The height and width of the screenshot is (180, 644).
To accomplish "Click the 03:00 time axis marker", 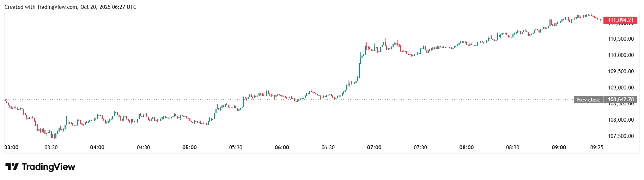I will (12, 147).
